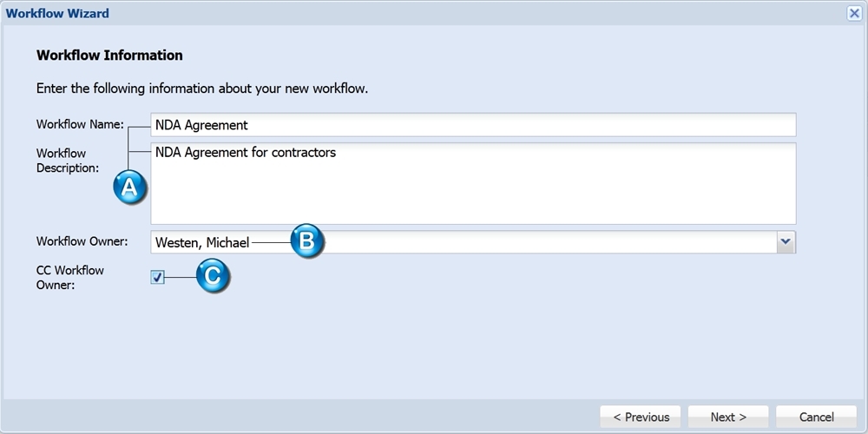Click the CC Workflow Owner label

coord(70,278)
